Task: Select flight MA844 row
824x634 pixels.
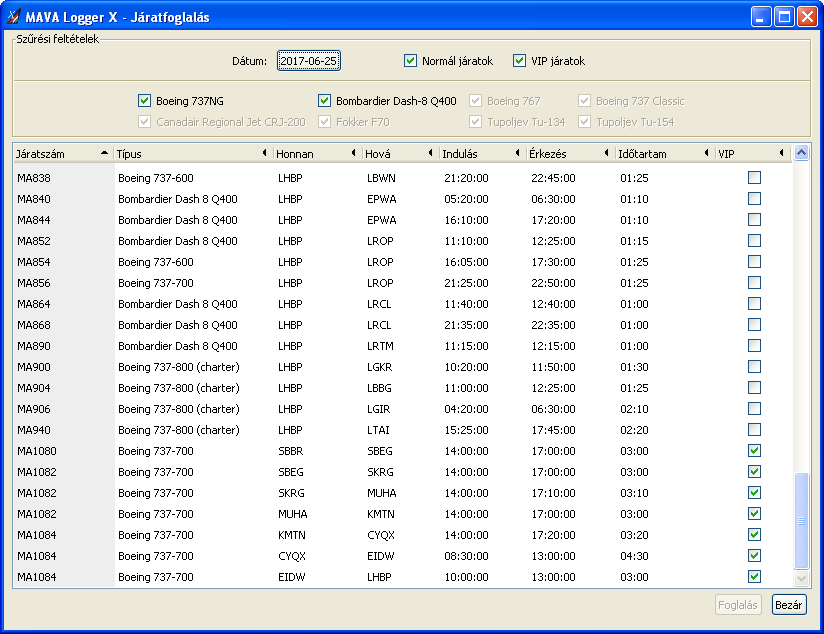Action: (x=402, y=220)
